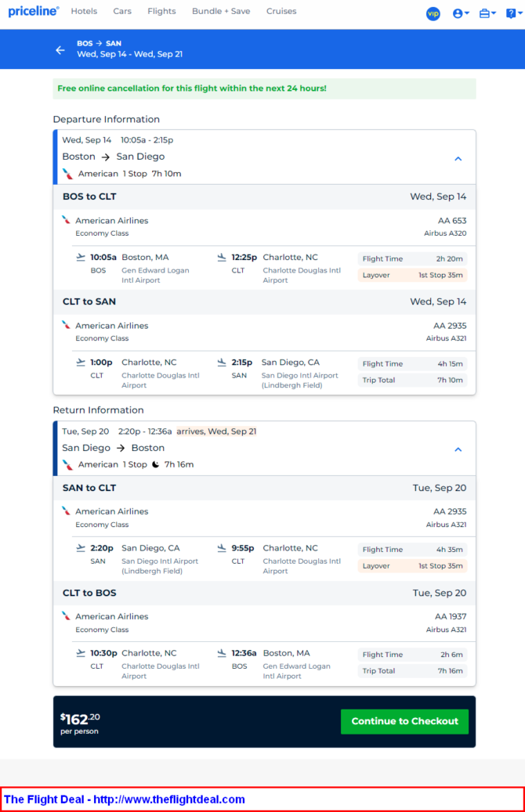Click the free online cancellation banner

pos(264,88)
